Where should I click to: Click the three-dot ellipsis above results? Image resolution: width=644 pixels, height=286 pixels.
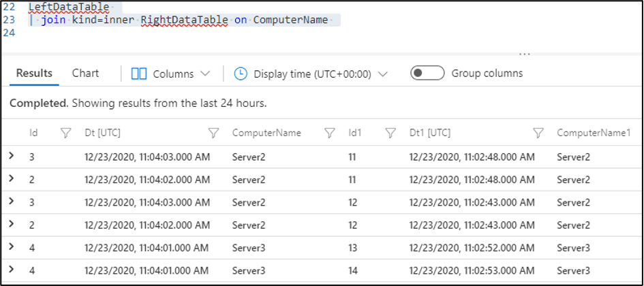coord(525,53)
